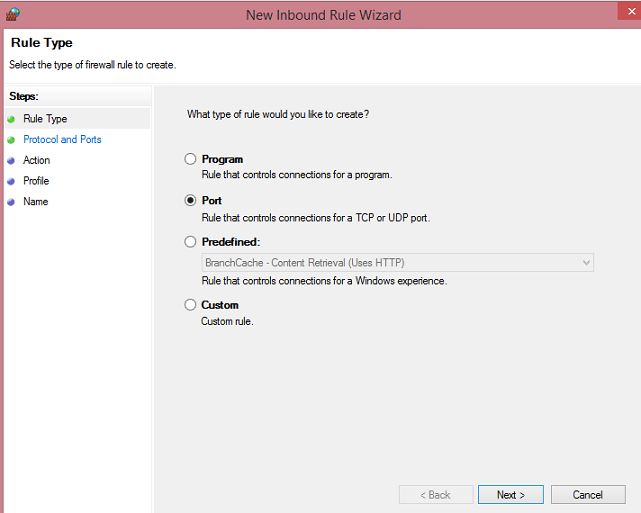The height and width of the screenshot is (513, 641).
Task: Select Profile step in sidebar
Action: tap(36, 181)
